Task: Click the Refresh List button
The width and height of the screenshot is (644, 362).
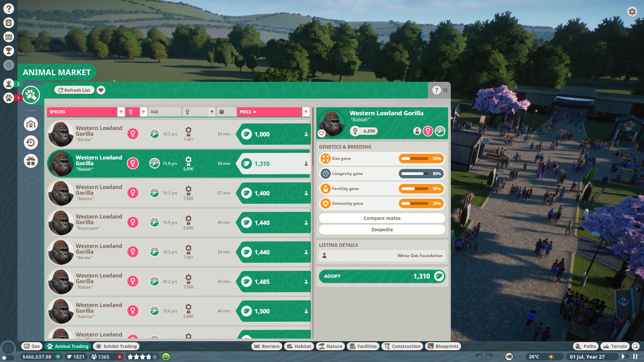Action: pos(74,90)
